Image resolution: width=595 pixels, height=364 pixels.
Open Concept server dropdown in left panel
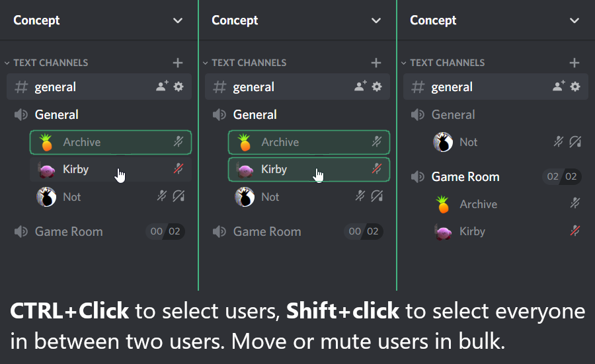click(178, 20)
